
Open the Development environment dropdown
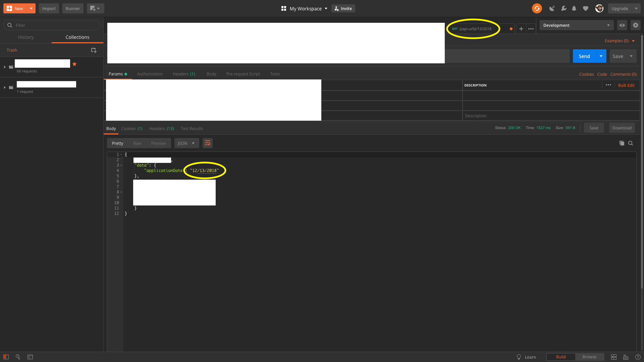576,25
